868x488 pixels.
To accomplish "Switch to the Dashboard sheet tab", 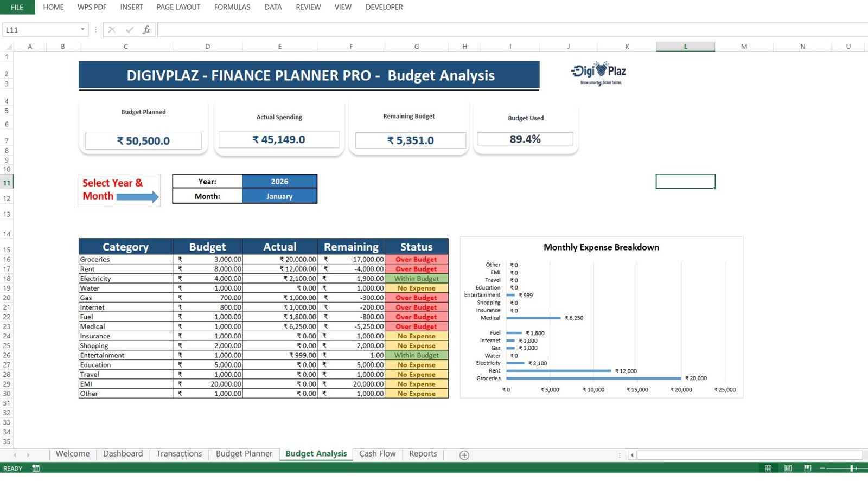I will click(123, 454).
